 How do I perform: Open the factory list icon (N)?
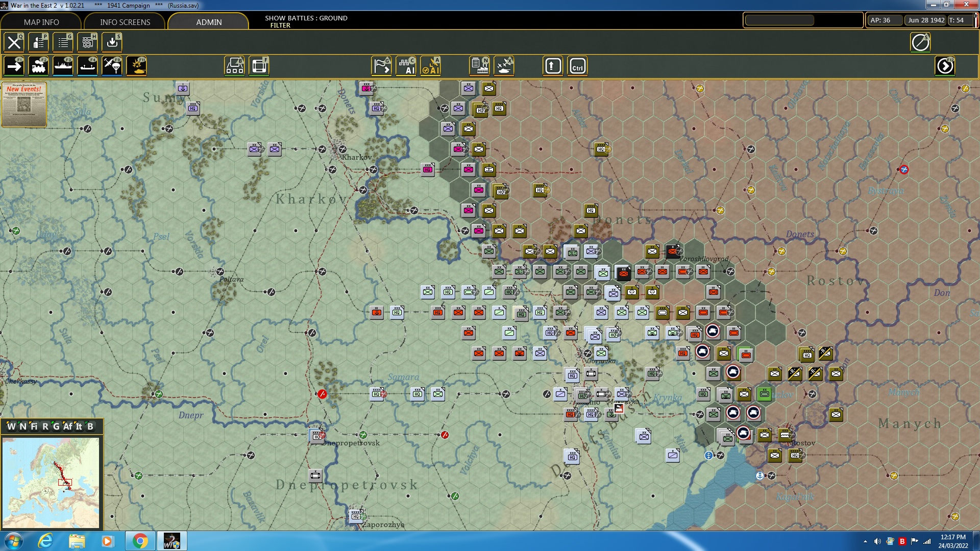(480, 66)
